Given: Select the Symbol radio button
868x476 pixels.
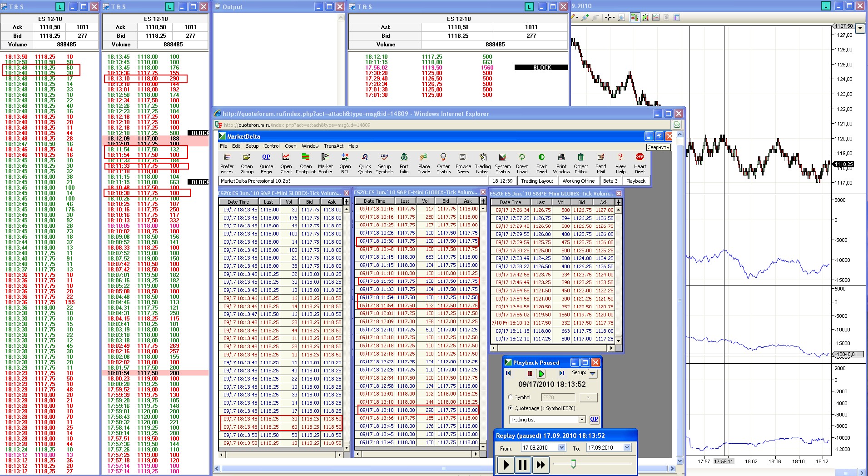Looking at the screenshot, I should click(511, 397).
